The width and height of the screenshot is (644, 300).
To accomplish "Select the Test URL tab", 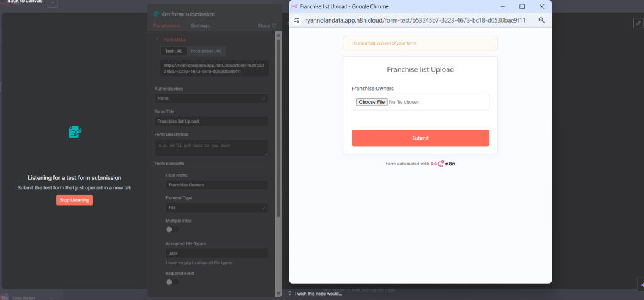I will pyautogui.click(x=174, y=51).
